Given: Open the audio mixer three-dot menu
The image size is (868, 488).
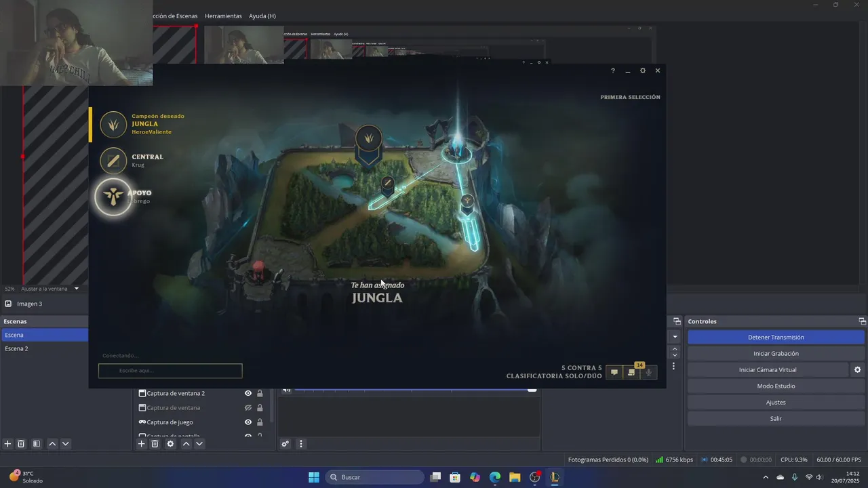Looking at the screenshot, I should [301, 444].
